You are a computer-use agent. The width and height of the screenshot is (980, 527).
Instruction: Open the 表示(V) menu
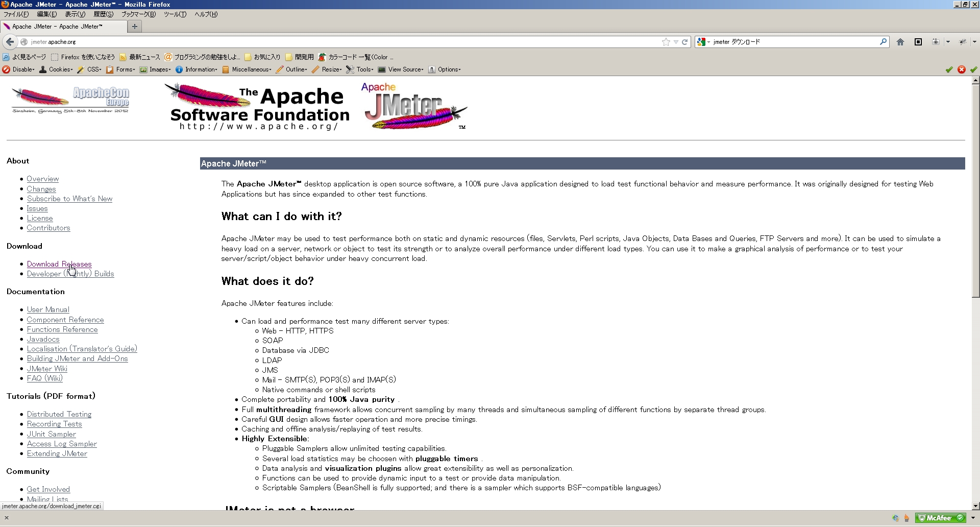pos(75,14)
